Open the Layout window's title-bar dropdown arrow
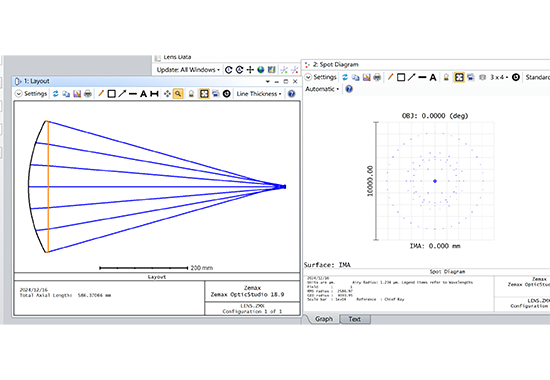Viewport: 550px width, 380px height. coord(268,81)
